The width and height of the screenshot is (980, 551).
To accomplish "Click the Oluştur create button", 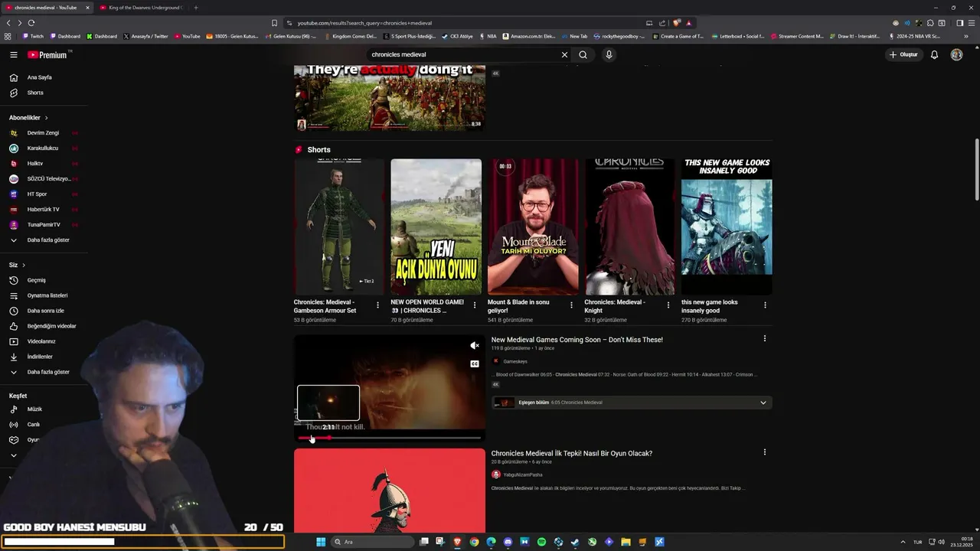I will coord(903,54).
